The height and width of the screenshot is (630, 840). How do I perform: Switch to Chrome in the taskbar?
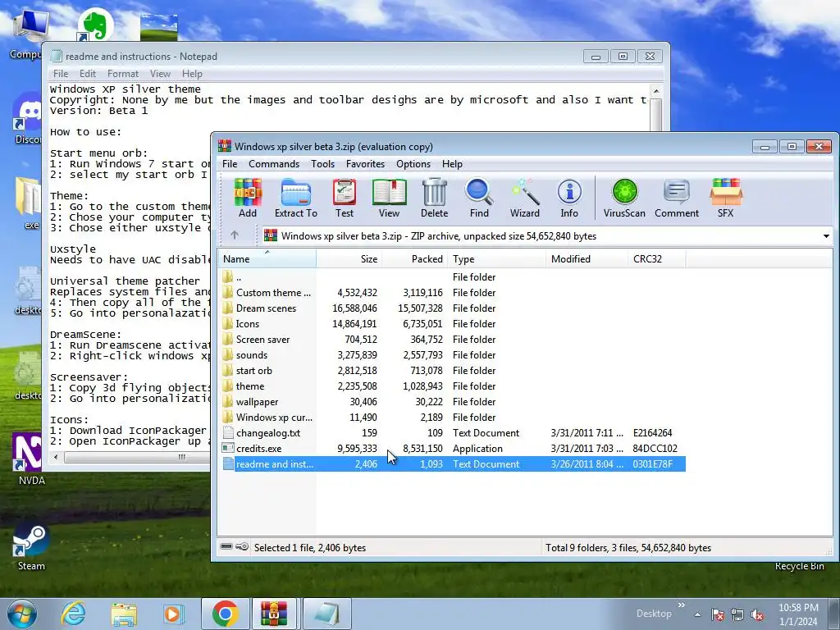coord(225,614)
